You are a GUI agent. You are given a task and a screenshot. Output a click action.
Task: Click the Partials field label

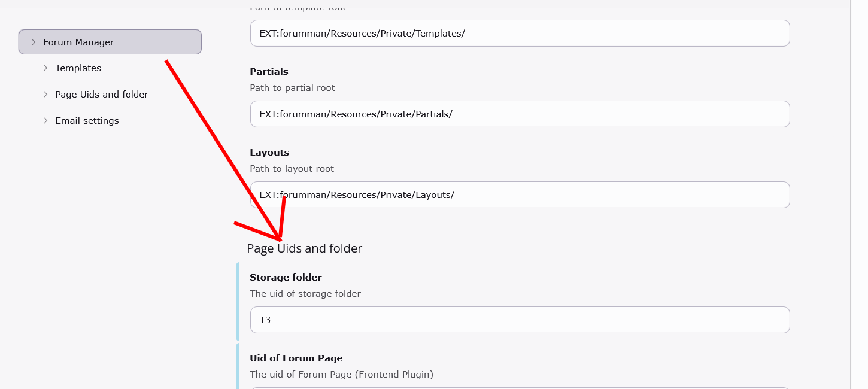coord(269,72)
